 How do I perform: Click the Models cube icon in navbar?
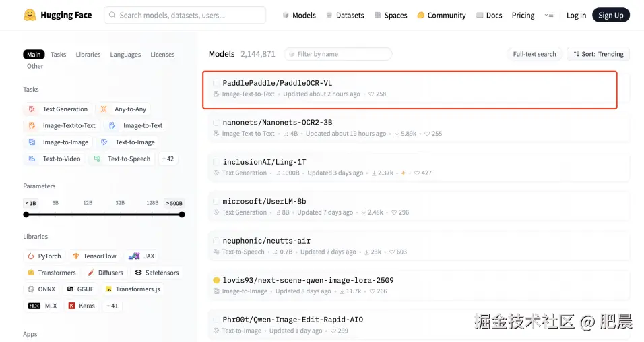[x=286, y=16]
